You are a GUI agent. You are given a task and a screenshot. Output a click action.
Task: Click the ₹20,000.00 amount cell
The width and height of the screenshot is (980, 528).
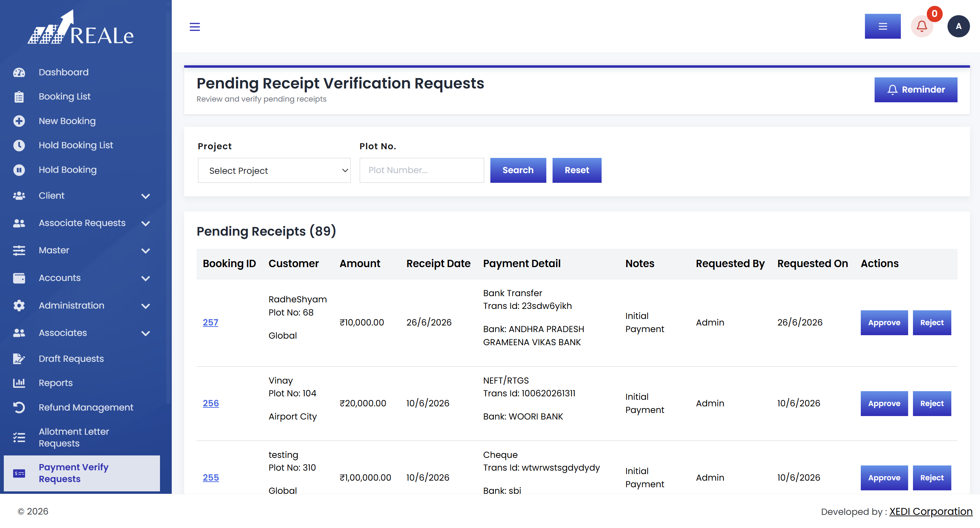tap(362, 404)
